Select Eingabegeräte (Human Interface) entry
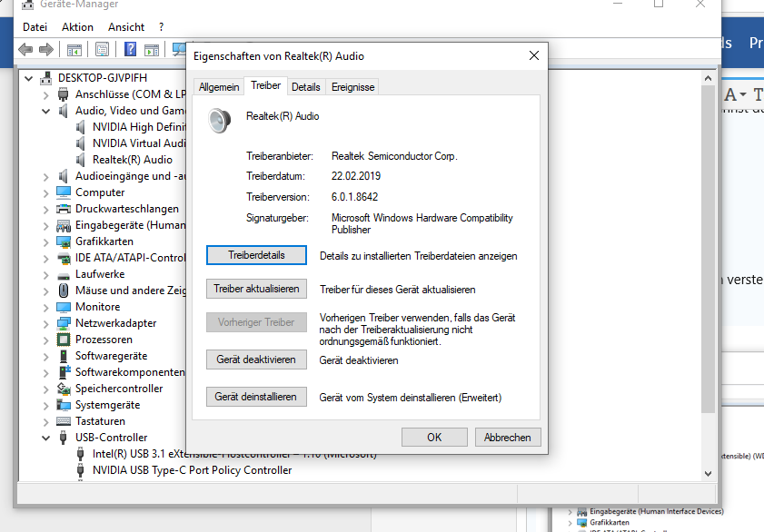 point(130,225)
